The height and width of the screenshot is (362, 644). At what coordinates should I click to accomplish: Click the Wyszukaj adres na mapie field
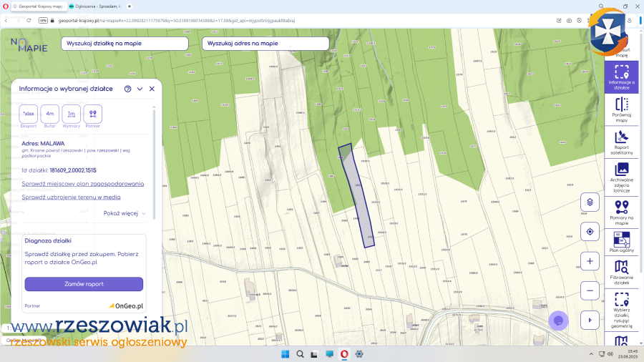(265, 44)
